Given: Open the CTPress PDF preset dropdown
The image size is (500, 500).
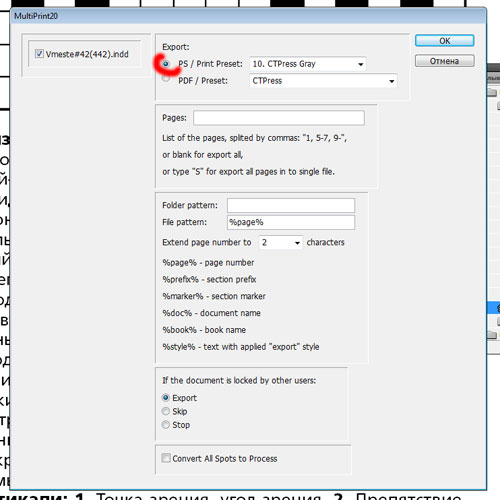Looking at the screenshot, I should coord(323,81).
